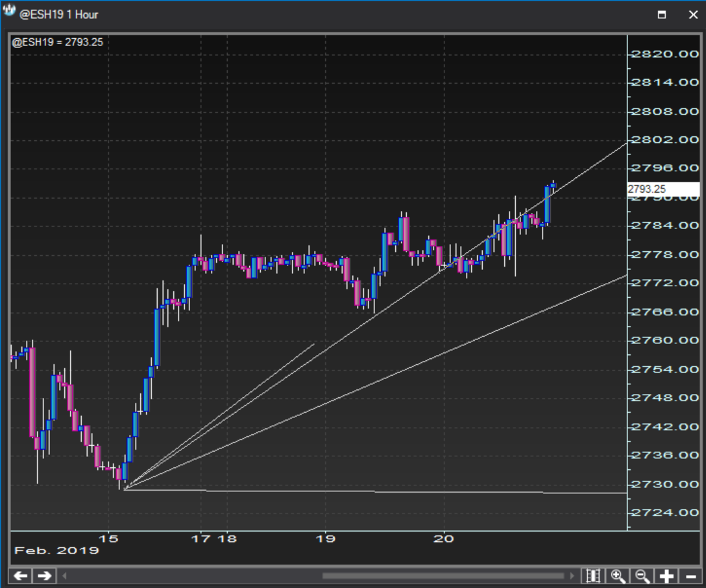The width and height of the screenshot is (706, 588).
Task: Click the 2802.00 price axis label
Action: 665,140
